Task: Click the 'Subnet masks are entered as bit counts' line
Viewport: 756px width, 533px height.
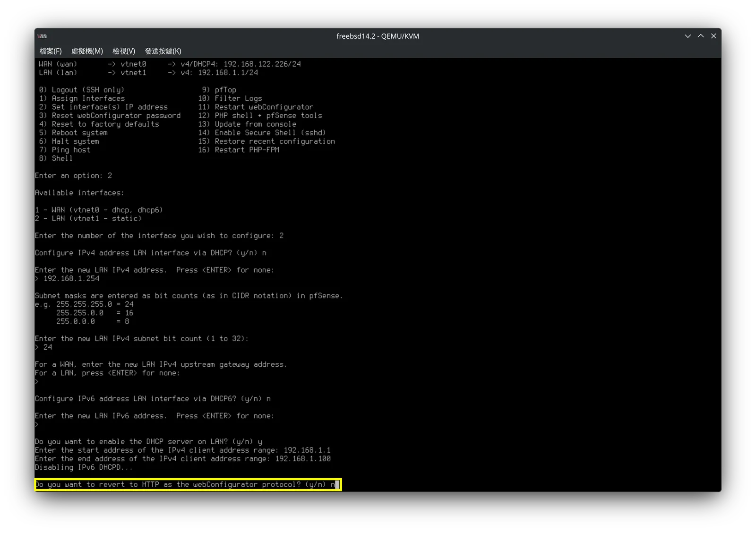Action: coord(189,296)
